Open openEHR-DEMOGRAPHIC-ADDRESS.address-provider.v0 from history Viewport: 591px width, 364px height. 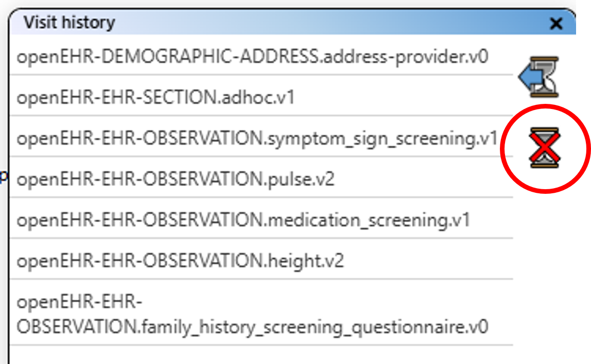click(252, 56)
